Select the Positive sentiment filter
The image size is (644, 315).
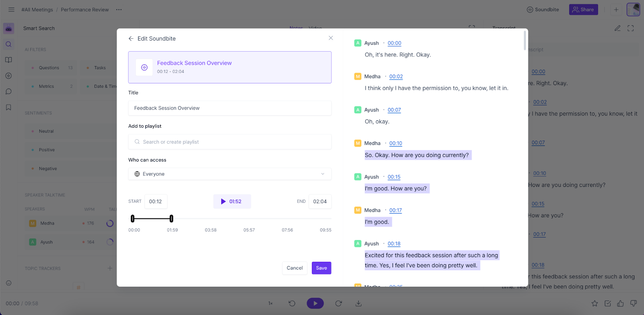pyautogui.click(x=71, y=150)
